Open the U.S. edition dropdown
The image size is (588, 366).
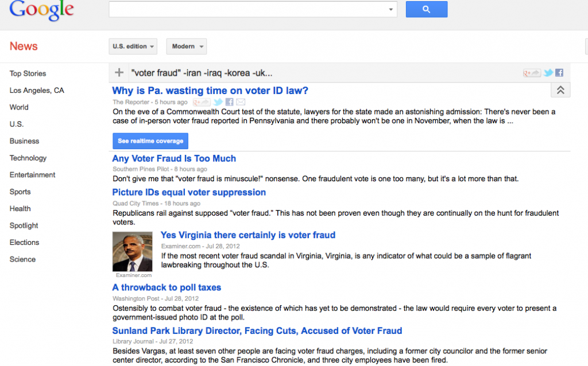133,46
